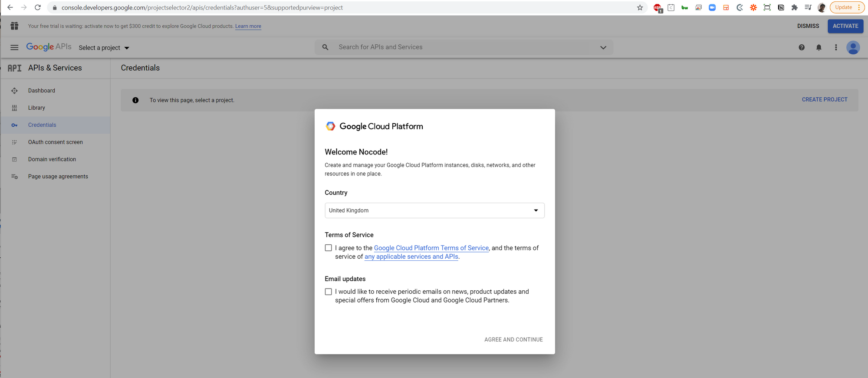The height and width of the screenshot is (378, 868).
Task: Go to Dashboard in sidebar
Action: click(42, 91)
